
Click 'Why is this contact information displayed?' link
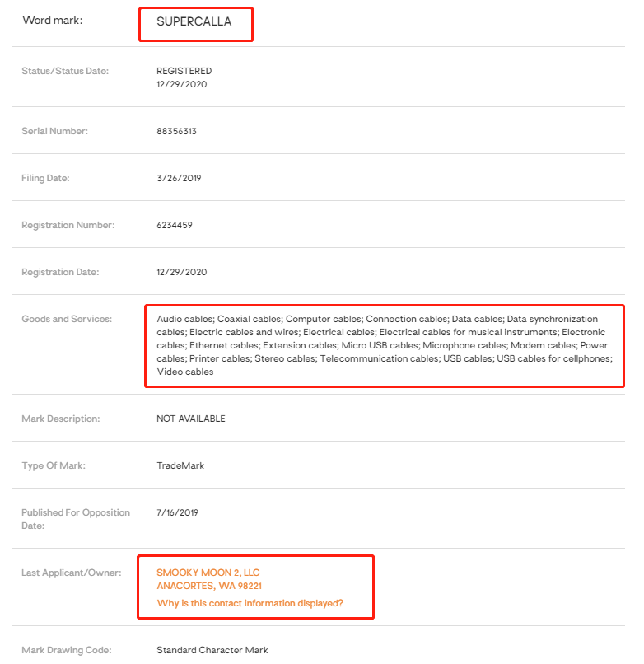pyautogui.click(x=250, y=604)
